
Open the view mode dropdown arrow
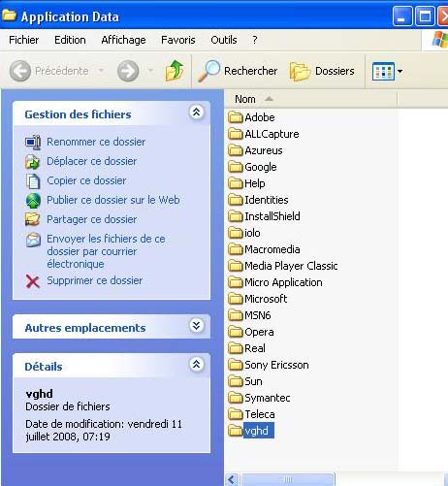pyautogui.click(x=400, y=71)
